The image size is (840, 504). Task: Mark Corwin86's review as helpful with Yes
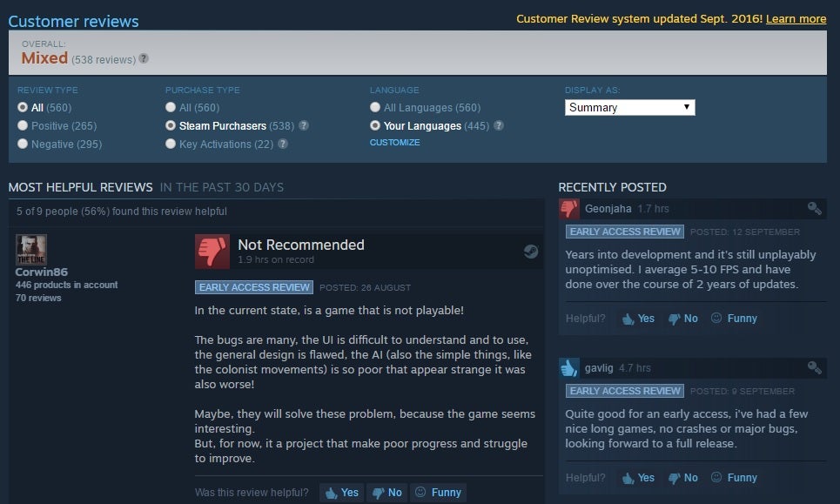point(342,492)
